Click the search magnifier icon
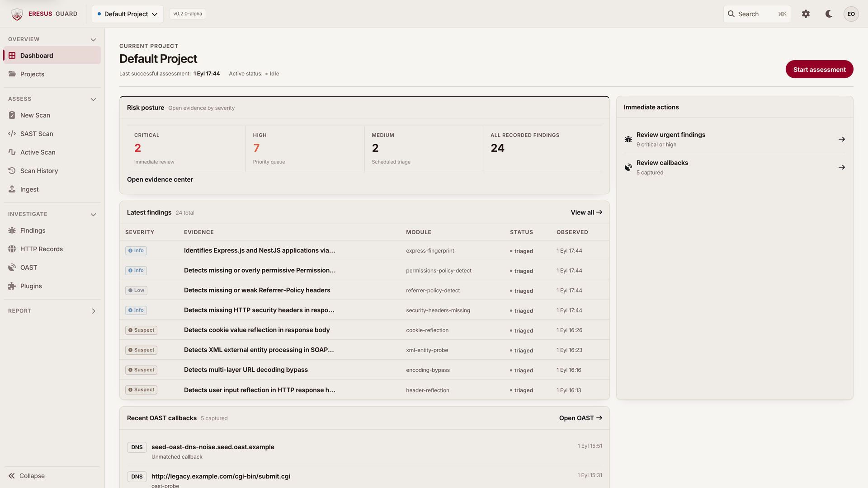The image size is (868, 488). (x=731, y=14)
